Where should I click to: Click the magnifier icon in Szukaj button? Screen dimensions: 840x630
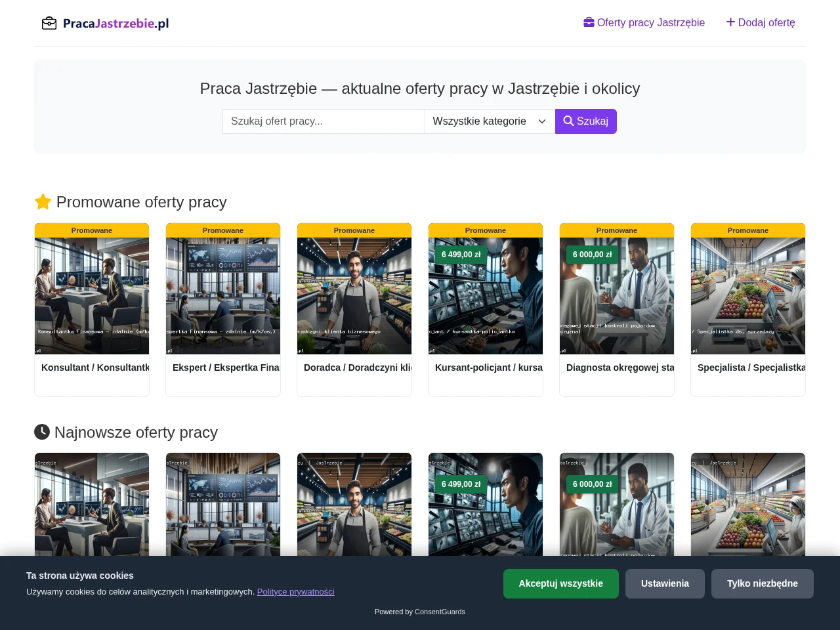568,121
